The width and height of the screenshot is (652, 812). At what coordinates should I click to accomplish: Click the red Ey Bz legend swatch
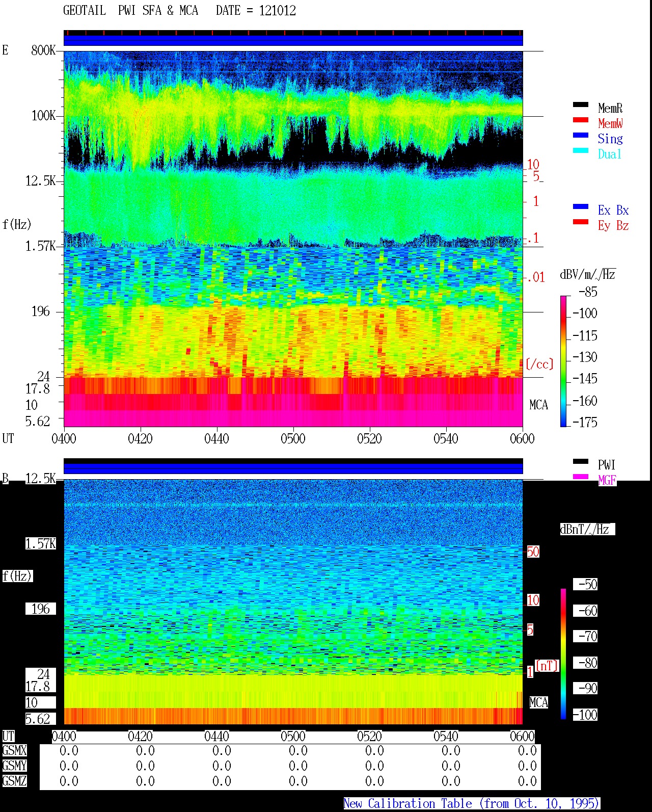tap(581, 222)
